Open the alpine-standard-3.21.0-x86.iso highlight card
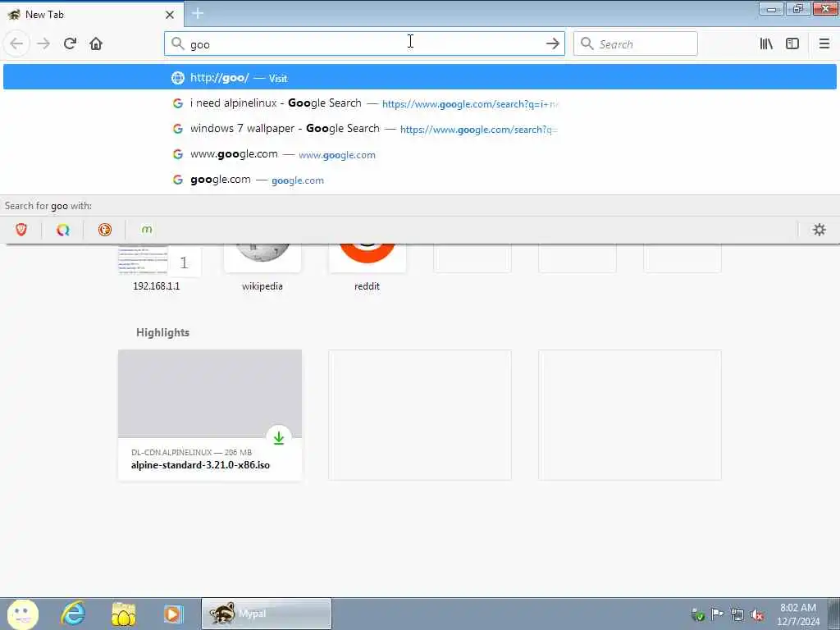 pos(210,415)
